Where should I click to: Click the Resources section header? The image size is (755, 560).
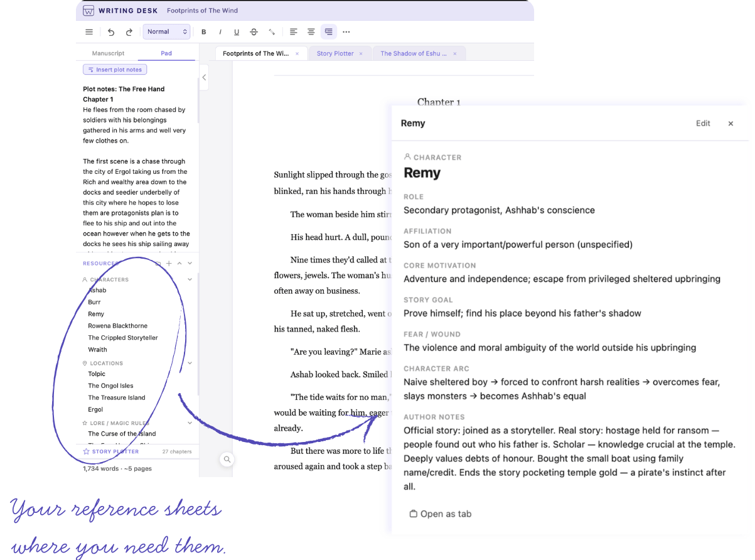click(100, 264)
